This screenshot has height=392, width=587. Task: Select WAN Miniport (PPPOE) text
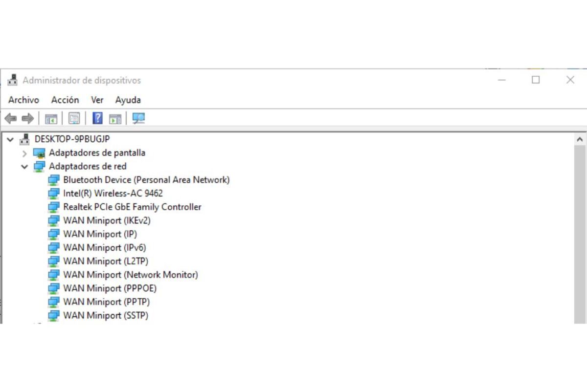tap(110, 288)
